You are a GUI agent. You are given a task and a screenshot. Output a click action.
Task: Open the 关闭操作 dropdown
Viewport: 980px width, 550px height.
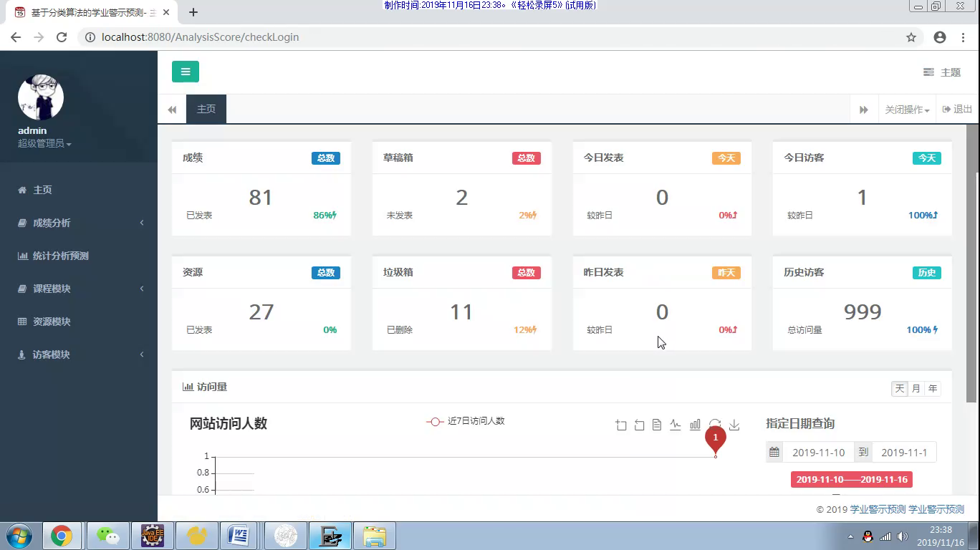[907, 110]
